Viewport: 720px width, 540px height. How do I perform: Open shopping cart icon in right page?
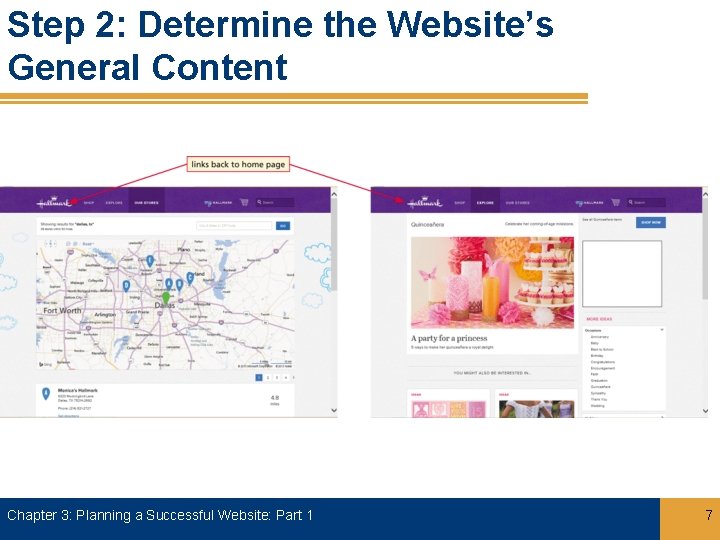[615, 202]
